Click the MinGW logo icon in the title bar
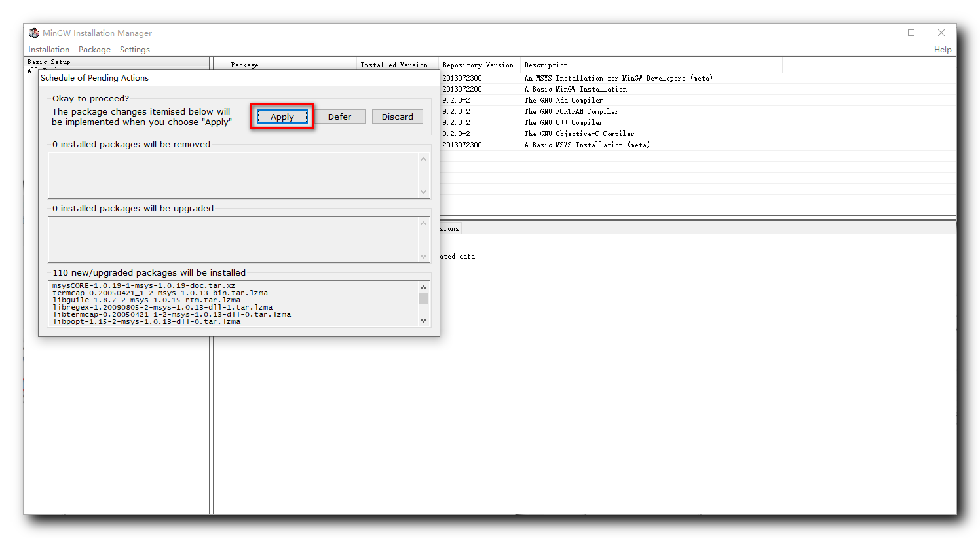The height and width of the screenshot is (538, 980). pos(33,33)
